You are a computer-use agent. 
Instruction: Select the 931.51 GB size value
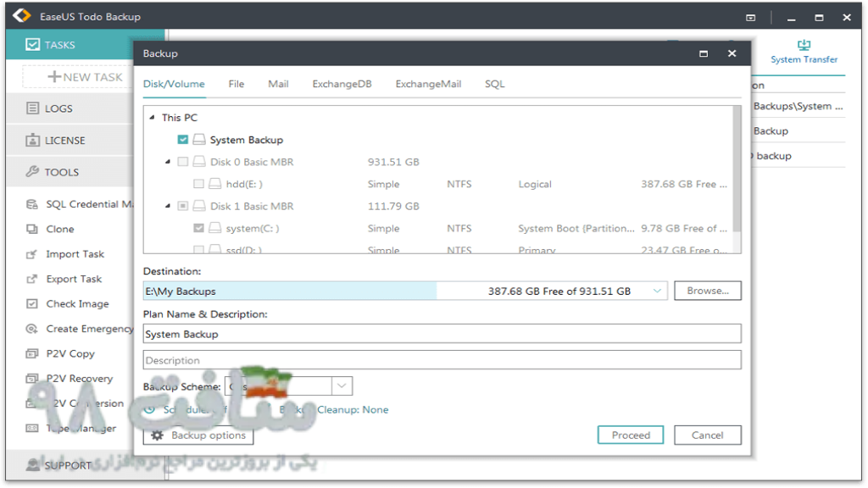pos(393,162)
